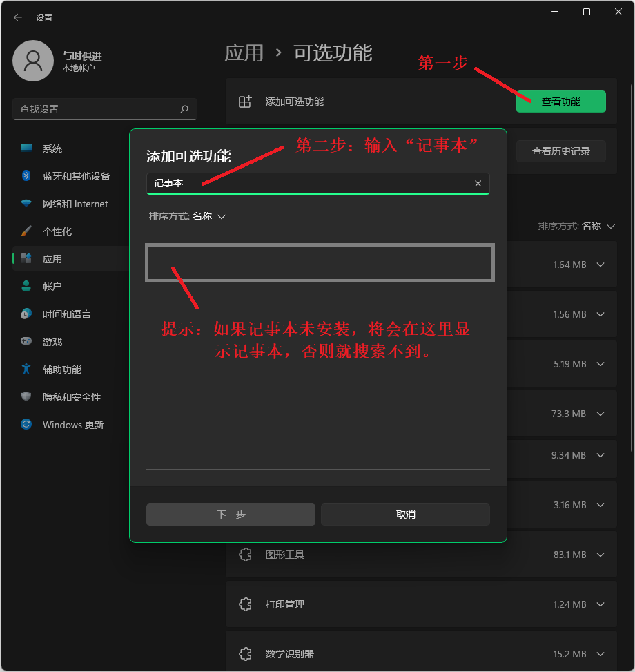Click the 隐私和安全性 shield icon
The height and width of the screenshot is (672, 635).
[x=26, y=397]
